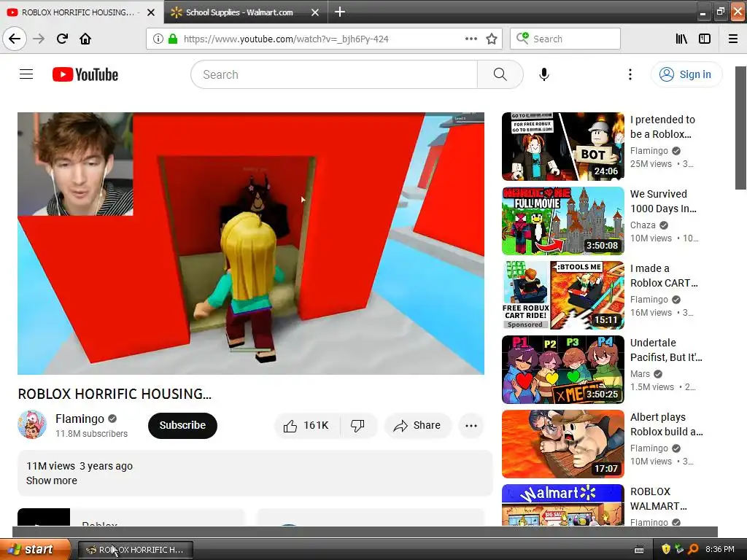Open the Flamingo channel name link
Image resolution: width=747 pixels, height=560 pixels.
click(80, 419)
